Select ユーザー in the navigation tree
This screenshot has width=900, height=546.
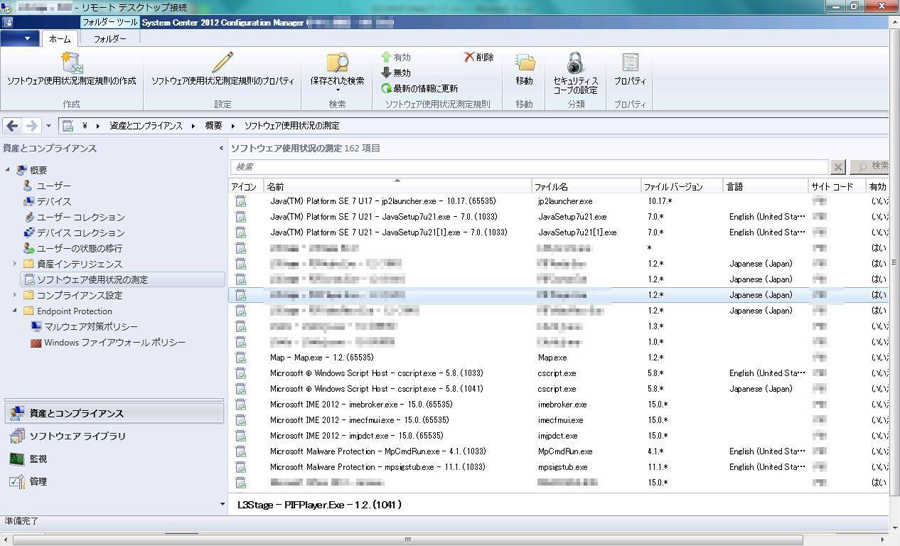coord(54,186)
